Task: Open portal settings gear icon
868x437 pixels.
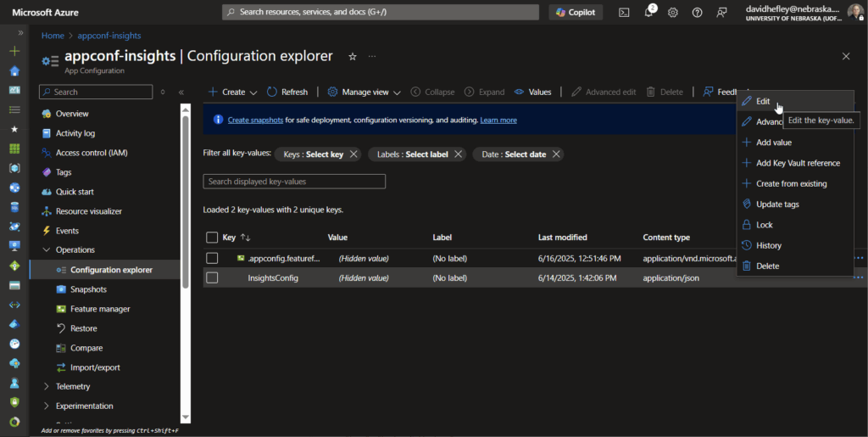Action: [673, 12]
